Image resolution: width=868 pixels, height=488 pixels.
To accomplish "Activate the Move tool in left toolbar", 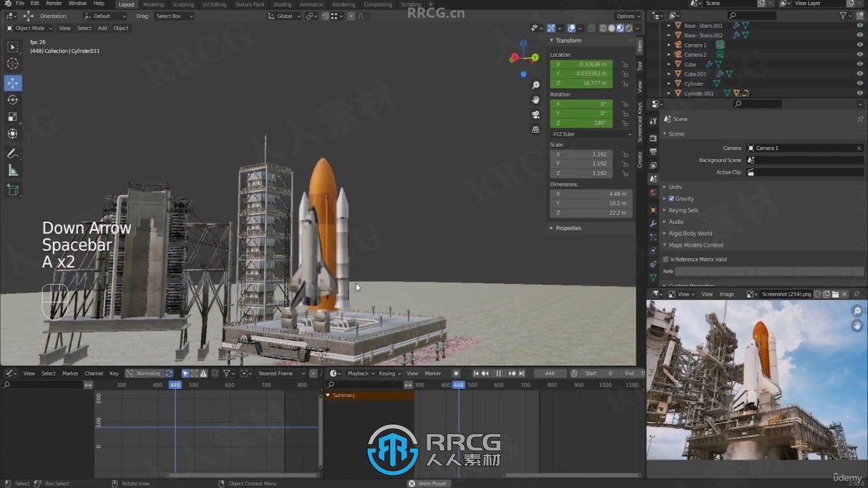I will (13, 83).
